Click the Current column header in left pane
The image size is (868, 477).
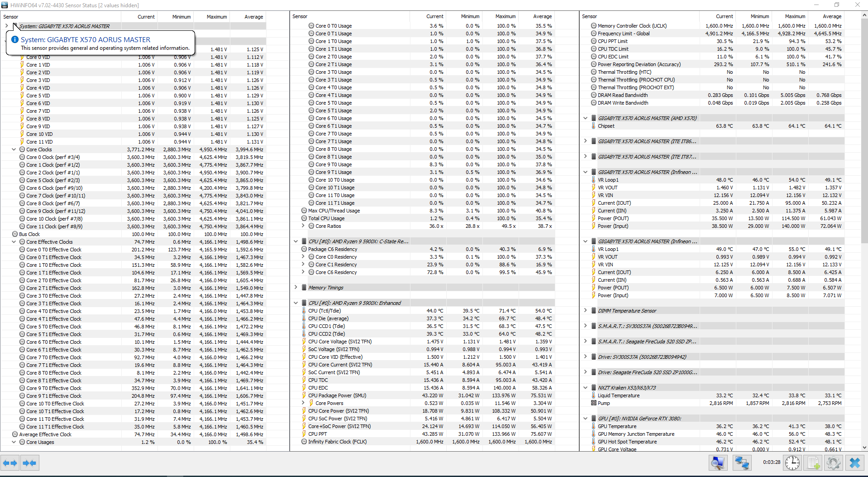[x=146, y=17]
